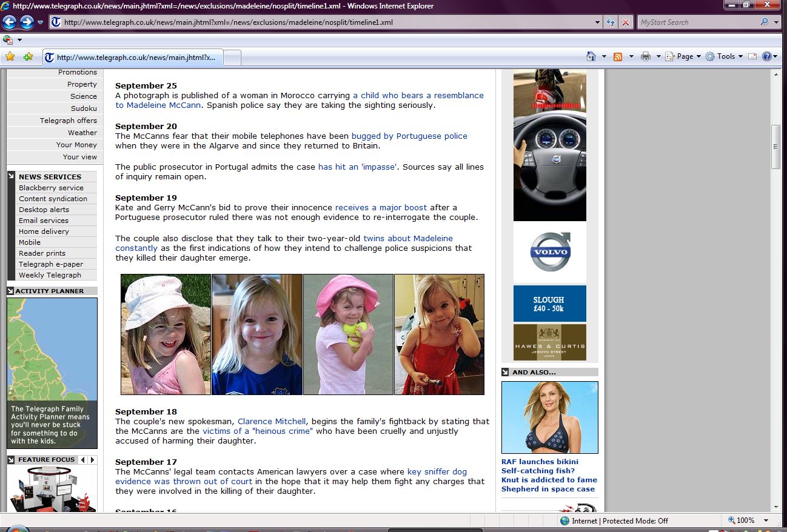Image resolution: width=787 pixels, height=532 pixels.
Task: Follow the Clarence Mitchell link
Action: tap(272, 421)
